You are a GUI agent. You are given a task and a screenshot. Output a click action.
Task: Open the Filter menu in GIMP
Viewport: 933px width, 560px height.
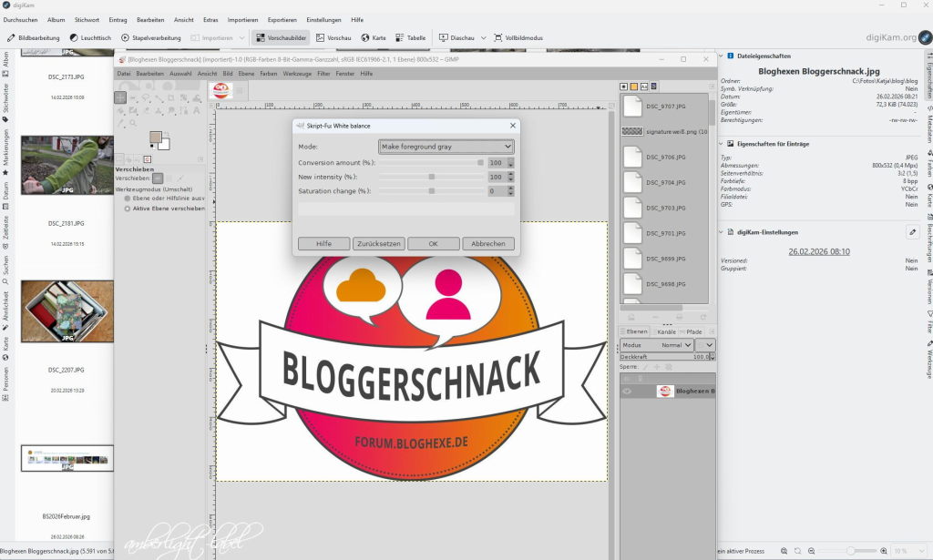coord(323,73)
